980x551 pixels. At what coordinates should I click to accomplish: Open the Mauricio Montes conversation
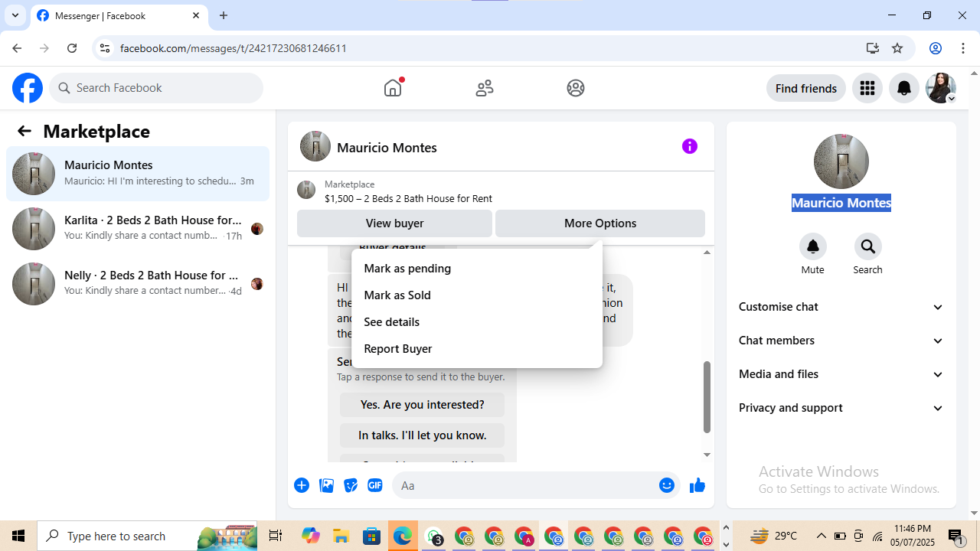(x=138, y=174)
